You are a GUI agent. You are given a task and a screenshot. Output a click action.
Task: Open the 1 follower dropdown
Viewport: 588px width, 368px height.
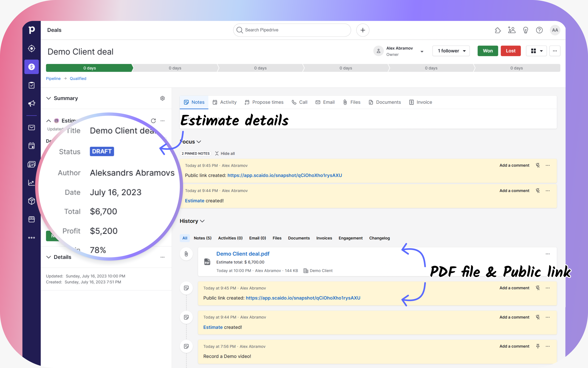click(451, 51)
